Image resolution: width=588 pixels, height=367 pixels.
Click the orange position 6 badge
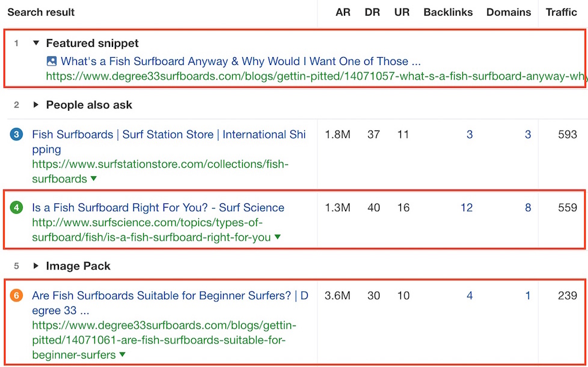16,295
